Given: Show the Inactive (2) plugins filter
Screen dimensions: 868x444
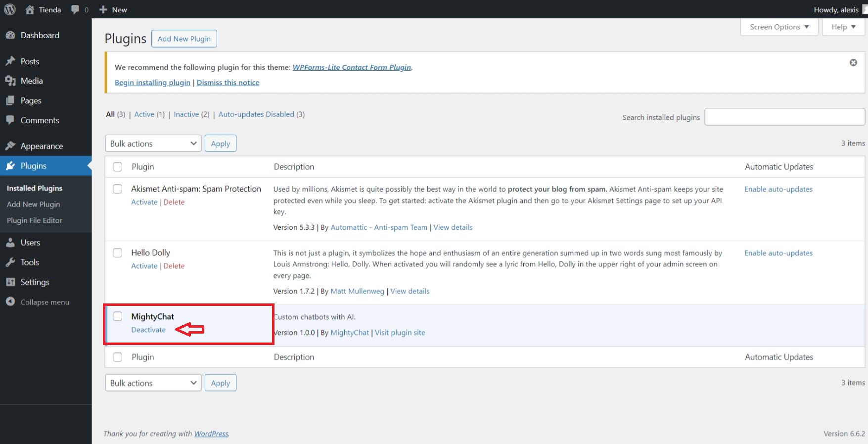Looking at the screenshot, I should click(x=191, y=114).
